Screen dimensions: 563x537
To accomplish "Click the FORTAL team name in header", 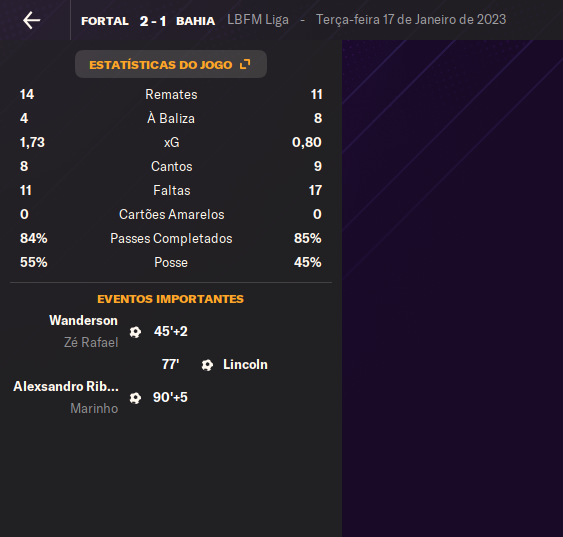I will 105,21.
